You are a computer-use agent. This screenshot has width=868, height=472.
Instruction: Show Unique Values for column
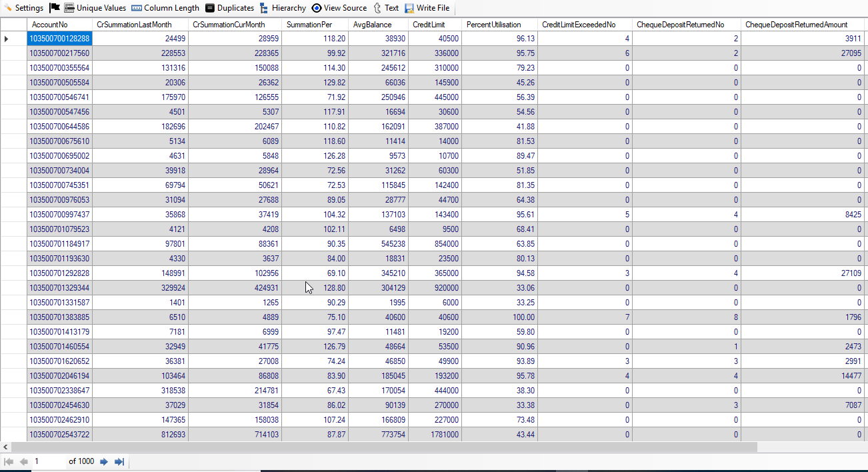95,8
